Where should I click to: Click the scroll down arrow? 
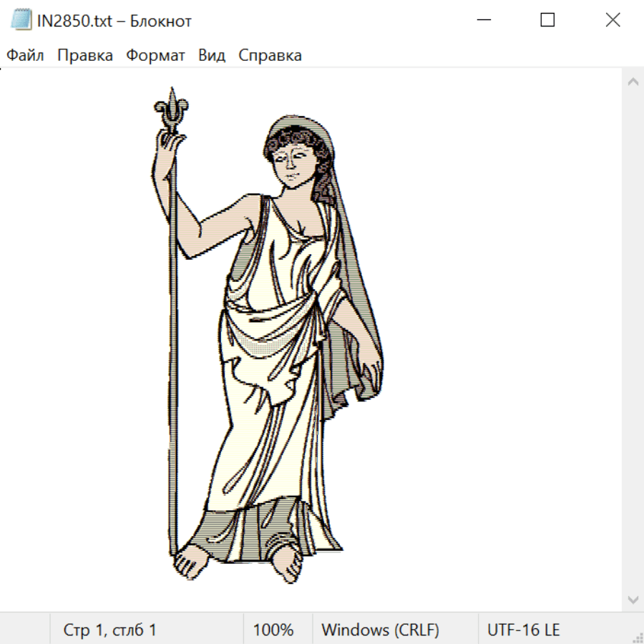pos(633,599)
